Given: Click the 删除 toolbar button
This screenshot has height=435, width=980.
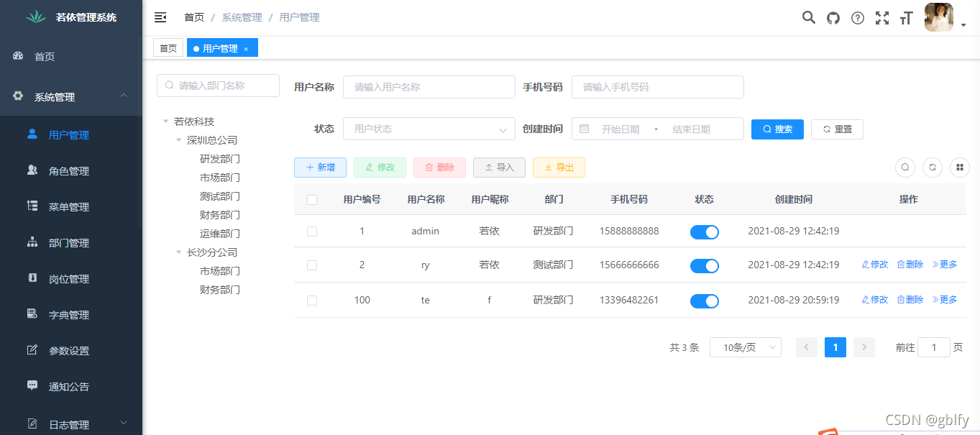Looking at the screenshot, I should click(439, 167).
